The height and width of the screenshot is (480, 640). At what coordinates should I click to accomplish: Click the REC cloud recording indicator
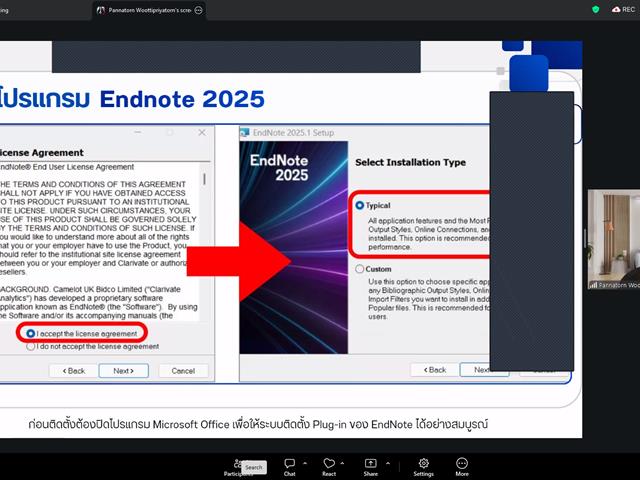pos(623,9)
